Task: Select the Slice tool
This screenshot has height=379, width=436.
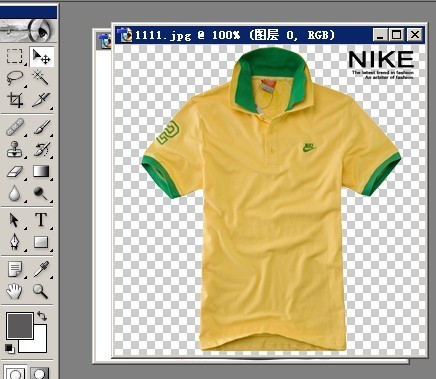Action: 41,100
